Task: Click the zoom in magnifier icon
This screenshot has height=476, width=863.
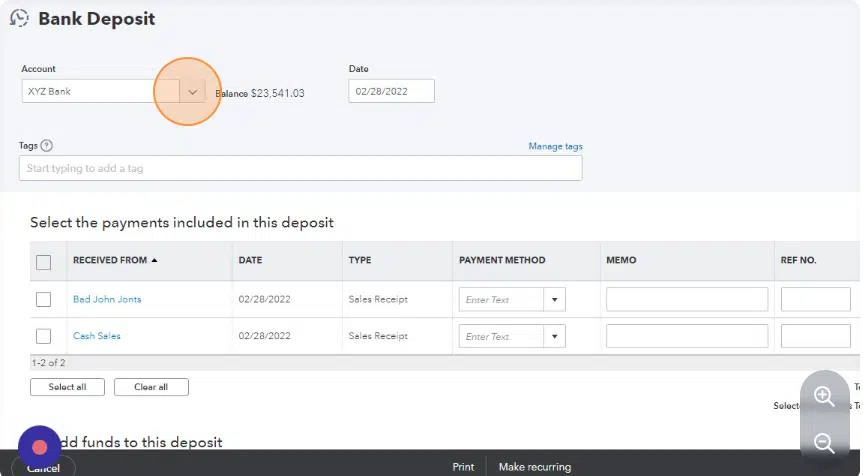Action: [x=824, y=396]
